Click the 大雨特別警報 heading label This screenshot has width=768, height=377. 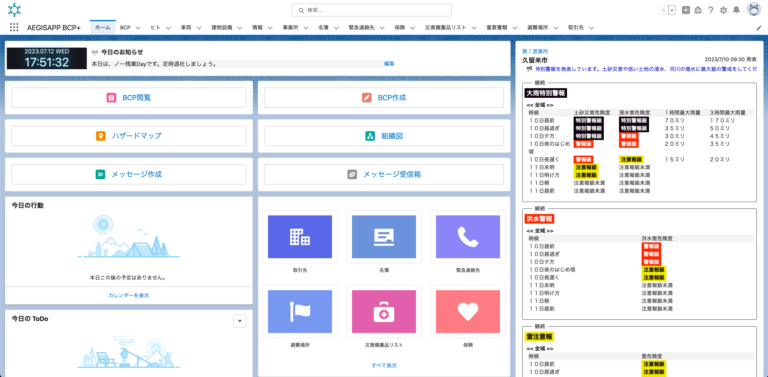tap(546, 92)
